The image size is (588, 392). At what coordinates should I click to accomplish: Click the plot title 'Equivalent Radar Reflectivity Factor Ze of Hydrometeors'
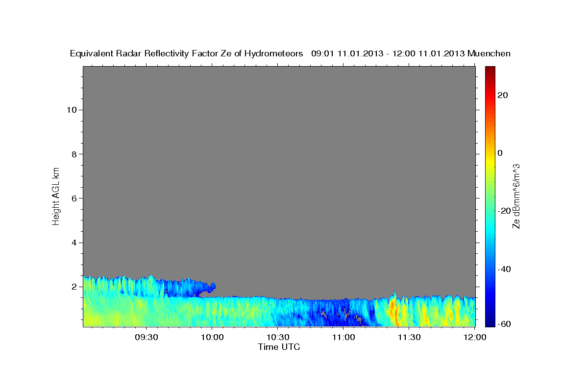(187, 53)
